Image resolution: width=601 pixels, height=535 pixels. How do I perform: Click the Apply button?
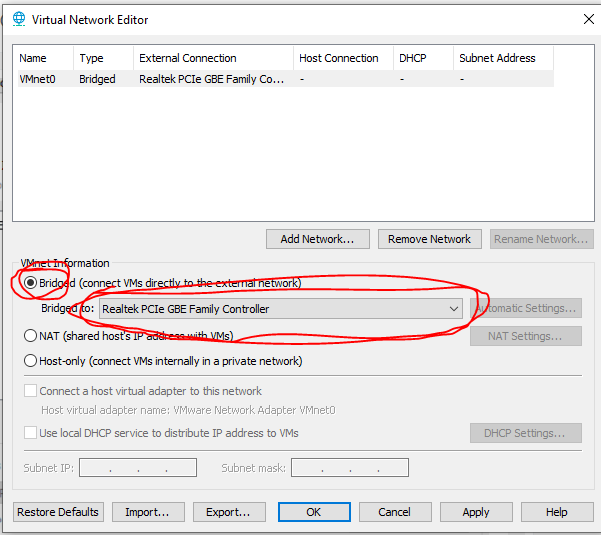(476, 512)
